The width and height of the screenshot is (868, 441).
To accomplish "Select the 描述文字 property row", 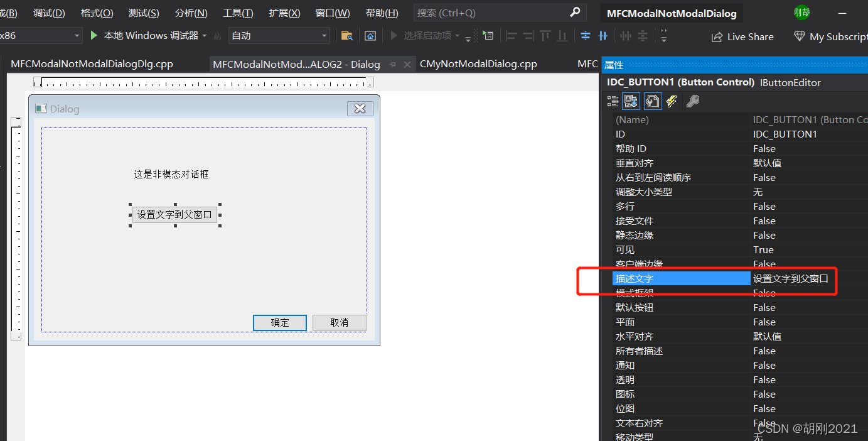I will coord(740,278).
